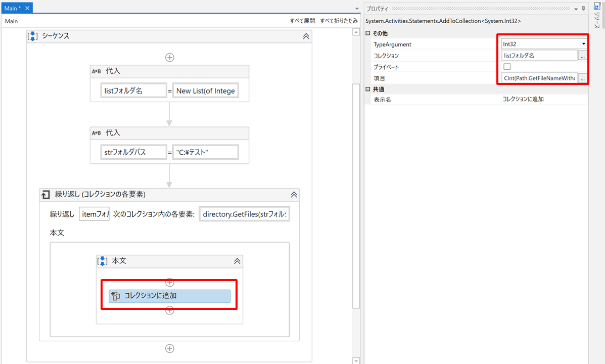Image resolution: width=605 pixels, height=364 pixels.
Task: Click the シーケンス sequence icon
Action: point(33,36)
